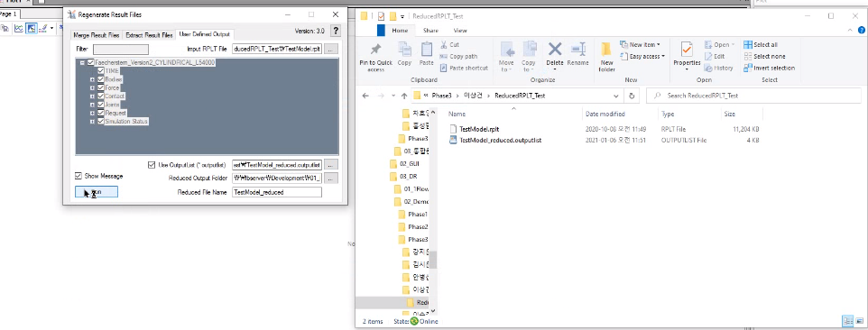868x330 pixels.
Task: Expand the Joints tree node
Action: 92,104
